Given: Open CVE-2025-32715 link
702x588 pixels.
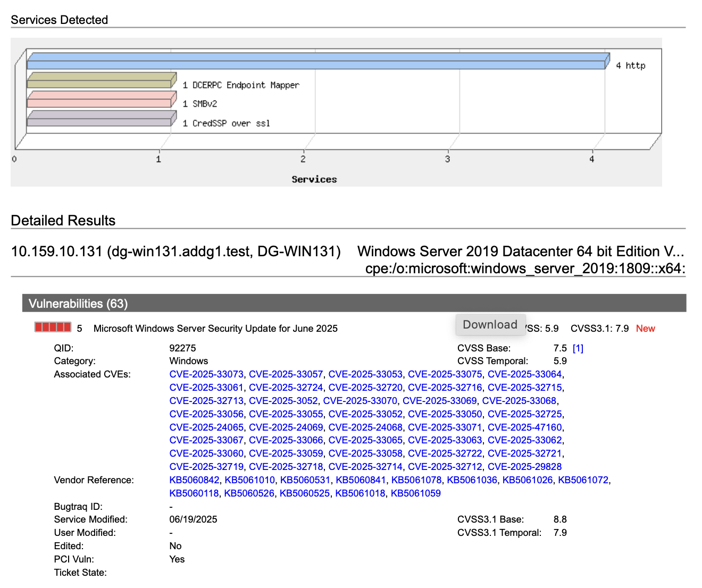Looking at the screenshot, I should [x=525, y=388].
